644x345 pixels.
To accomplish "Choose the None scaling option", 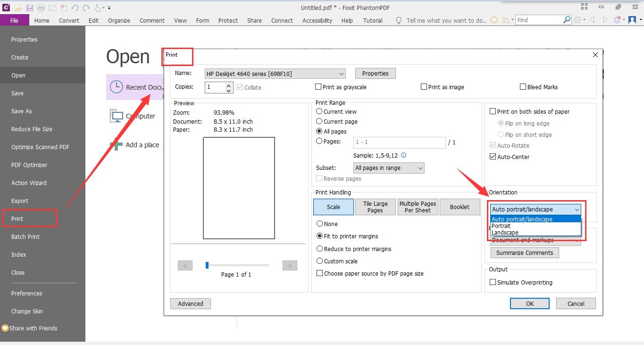I will pyautogui.click(x=320, y=224).
